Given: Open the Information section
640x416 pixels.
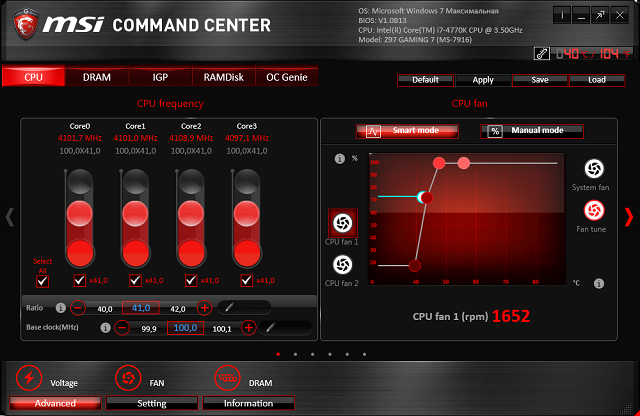Looking at the screenshot, I should coord(249,403).
